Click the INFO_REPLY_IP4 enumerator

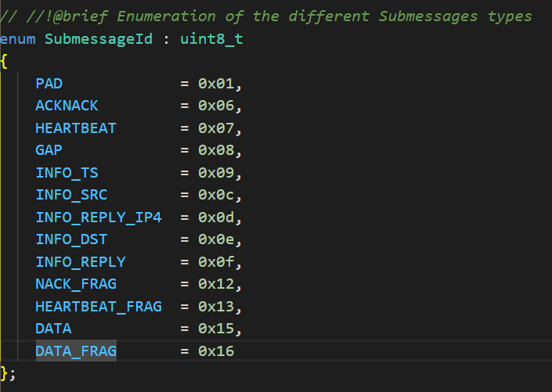pyautogui.click(x=99, y=218)
